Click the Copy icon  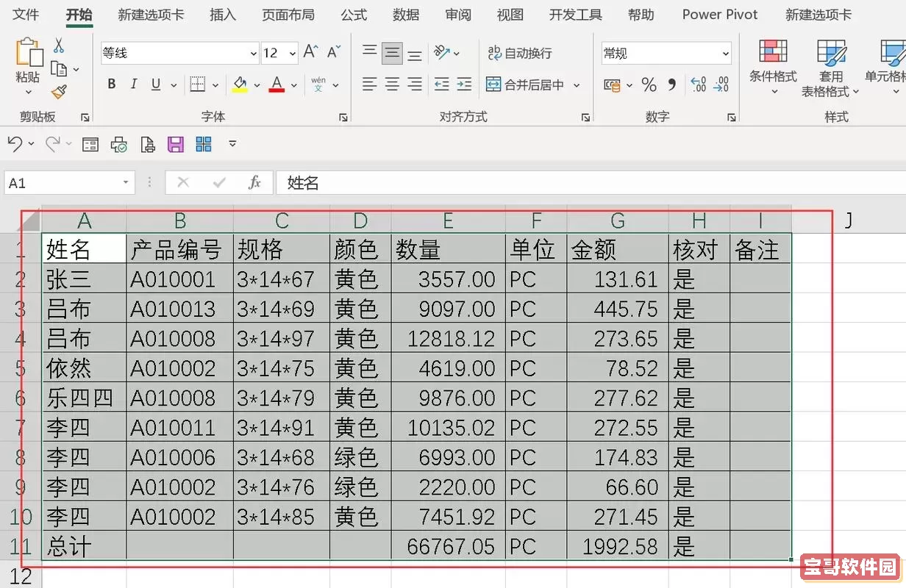click(59, 69)
